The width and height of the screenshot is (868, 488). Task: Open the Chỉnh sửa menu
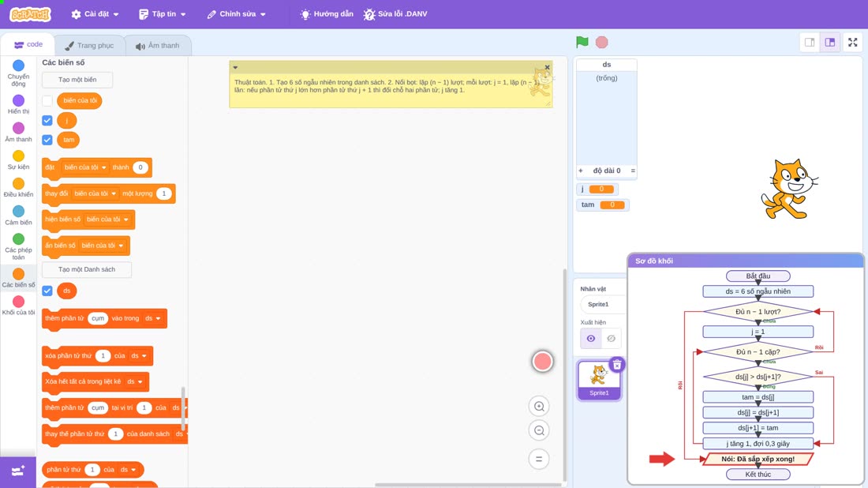coord(237,14)
